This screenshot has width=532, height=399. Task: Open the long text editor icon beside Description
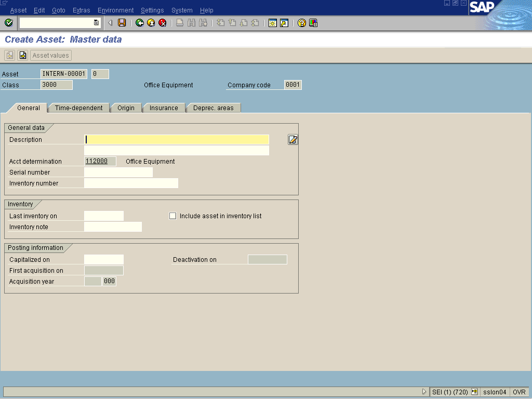coord(293,139)
